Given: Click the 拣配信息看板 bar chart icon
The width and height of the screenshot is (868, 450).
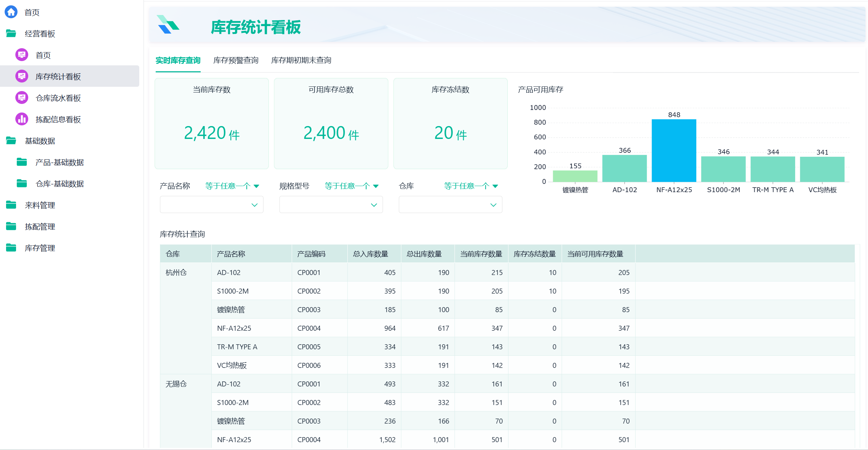Looking at the screenshot, I should click(22, 119).
